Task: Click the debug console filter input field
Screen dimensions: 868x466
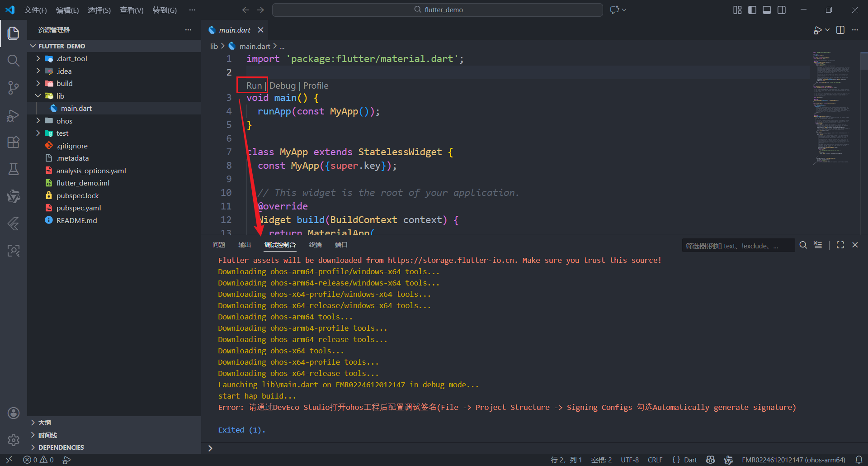Action: coord(738,246)
